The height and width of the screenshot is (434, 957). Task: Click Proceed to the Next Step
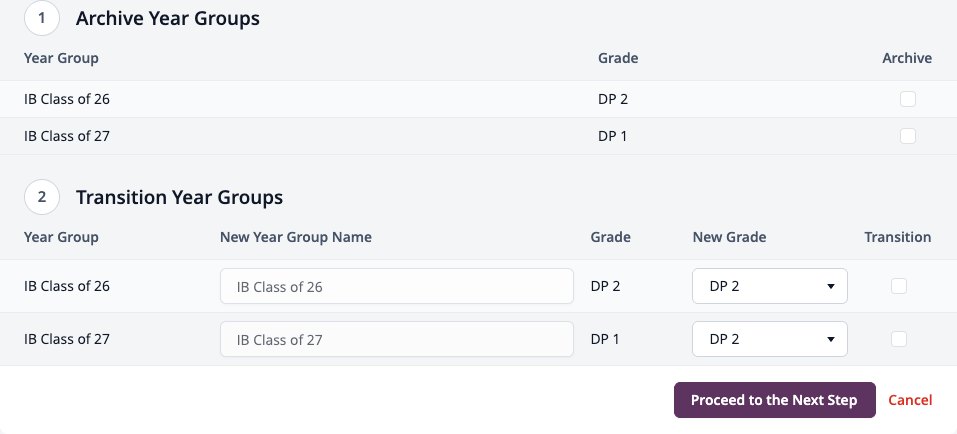(775, 400)
